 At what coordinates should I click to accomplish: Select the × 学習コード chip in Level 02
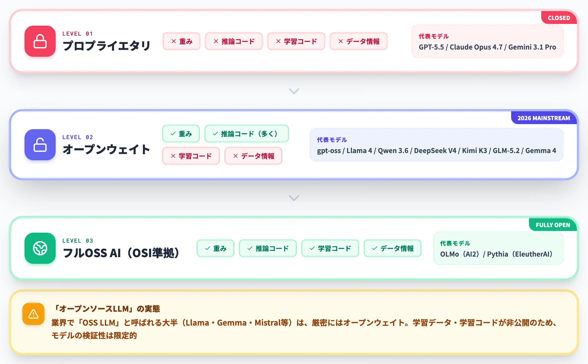coord(191,156)
